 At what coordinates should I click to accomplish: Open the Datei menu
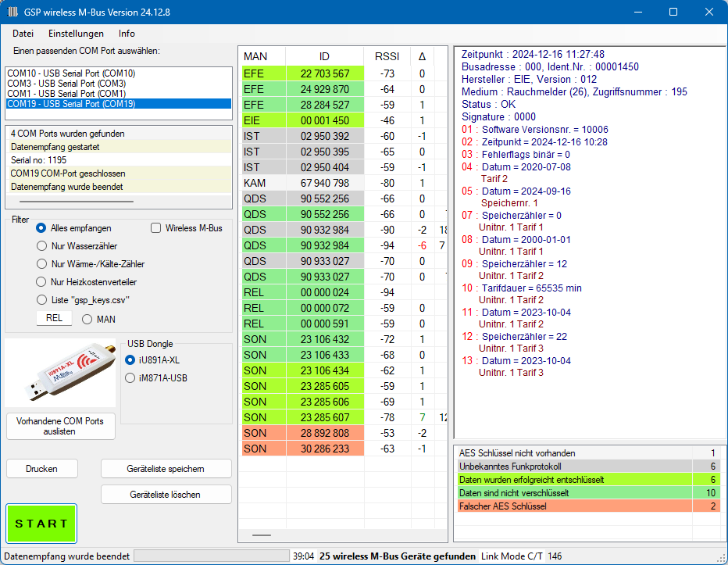(23, 34)
